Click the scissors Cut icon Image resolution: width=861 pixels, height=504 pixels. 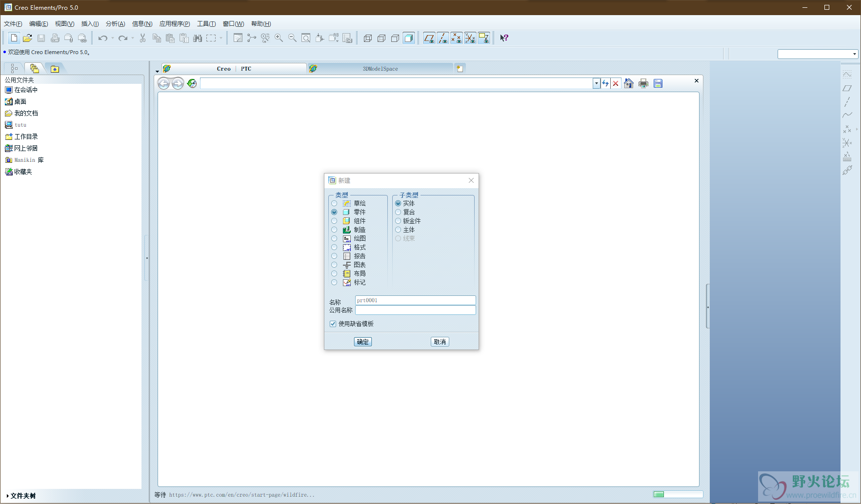143,38
